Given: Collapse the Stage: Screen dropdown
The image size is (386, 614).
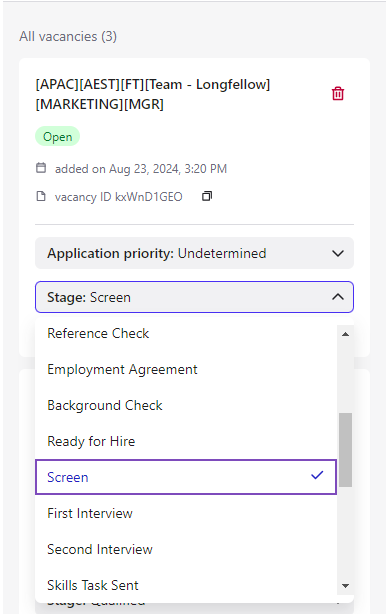Looking at the screenshot, I should point(194,297).
